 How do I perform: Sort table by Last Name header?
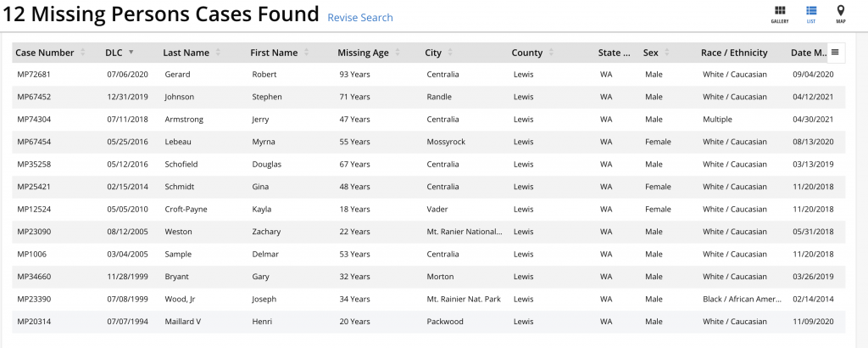(x=186, y=53)
